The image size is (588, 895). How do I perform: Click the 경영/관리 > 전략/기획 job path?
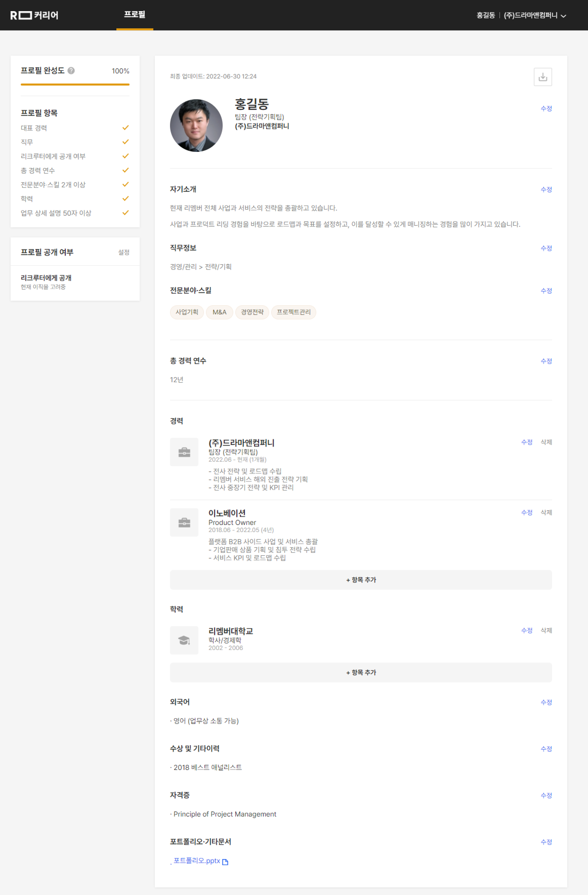click(201, 267)
